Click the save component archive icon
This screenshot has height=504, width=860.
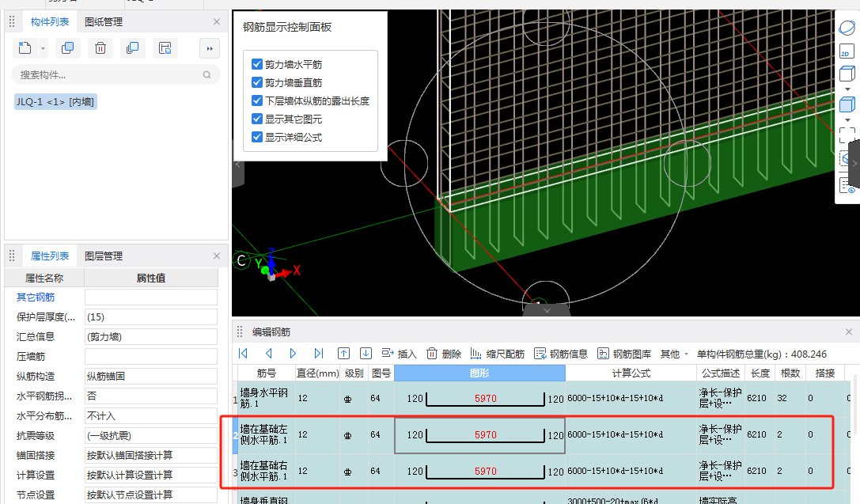[165, 48]
